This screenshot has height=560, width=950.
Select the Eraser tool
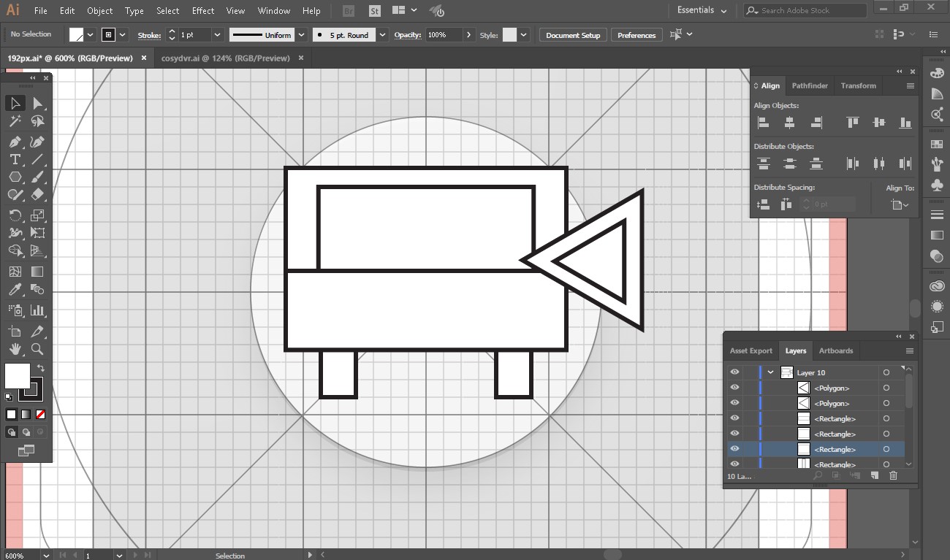click(x=38, y=194)
